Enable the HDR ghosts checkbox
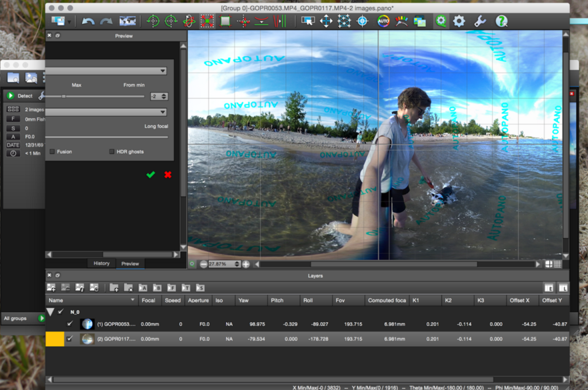 [x=112, y=151]
